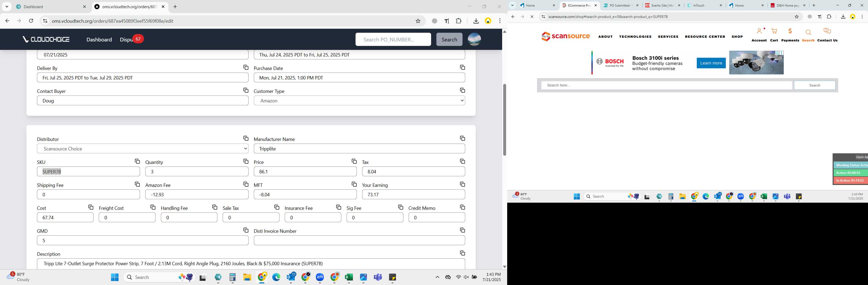Viewport: 868px width, 285px height.
Task: Focus the Search PO_NUMBER input
Action: point(393,39)
